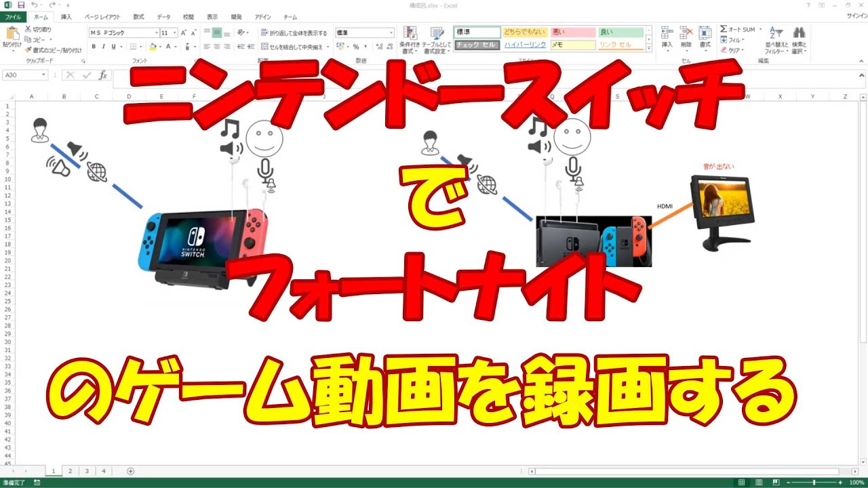The height and width of the screenshot is (488, 868).
Task: Click the Insert cells (挿入) icon
Action: click(667, 33)
